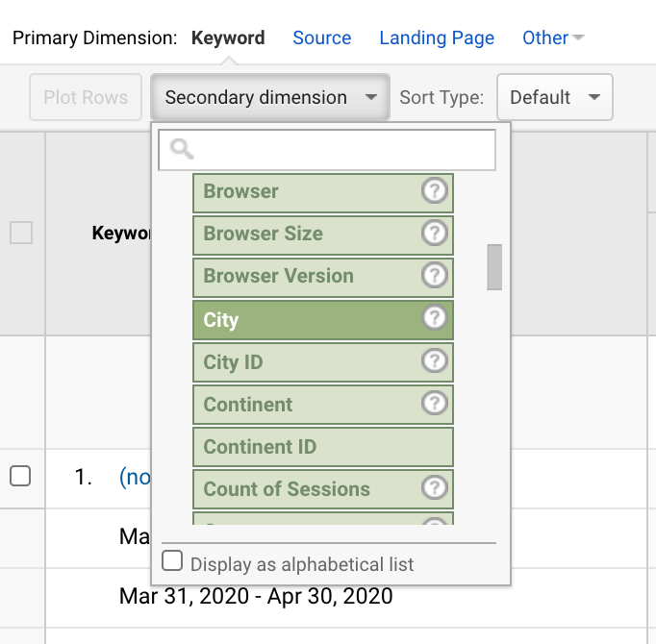Select City from the dimension list
The height and width of the screenshot is (644, 656).
click(x=308, y=319)
